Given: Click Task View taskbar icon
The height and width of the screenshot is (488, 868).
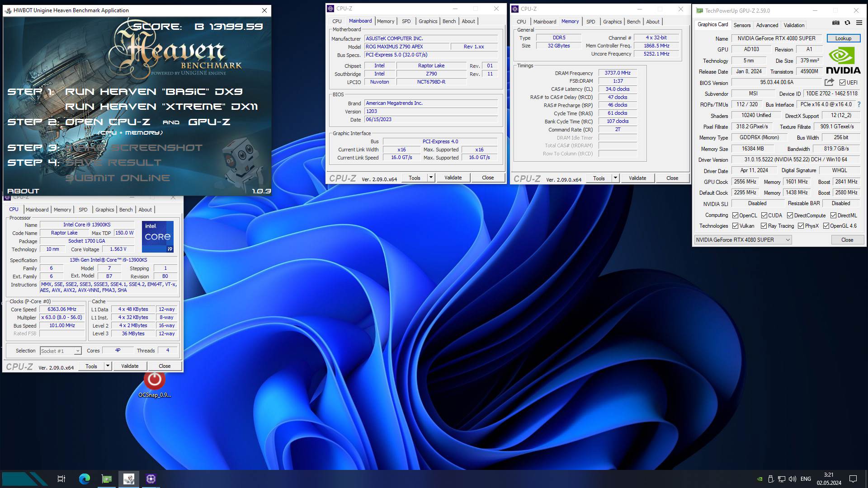Looking at the screenshot, I should 61,479.
